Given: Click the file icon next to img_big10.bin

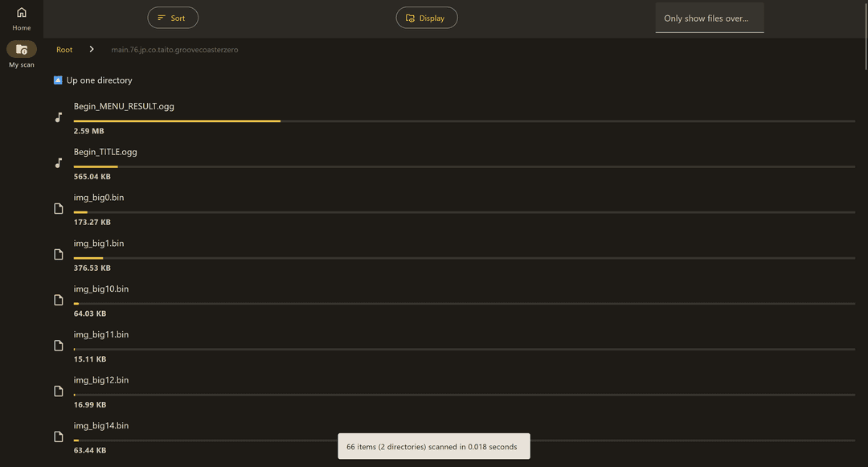Looking at the screenshot, I should [58, 299].
